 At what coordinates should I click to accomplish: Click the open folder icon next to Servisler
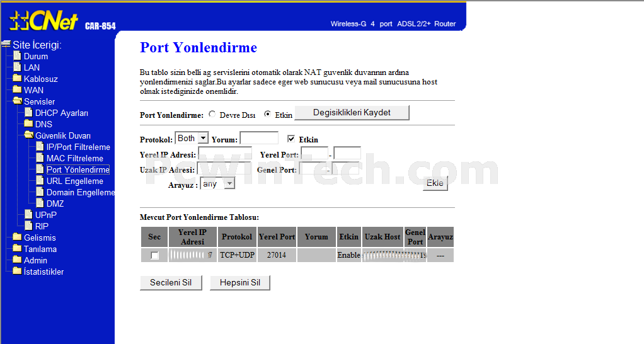click(x=17, y=101)
